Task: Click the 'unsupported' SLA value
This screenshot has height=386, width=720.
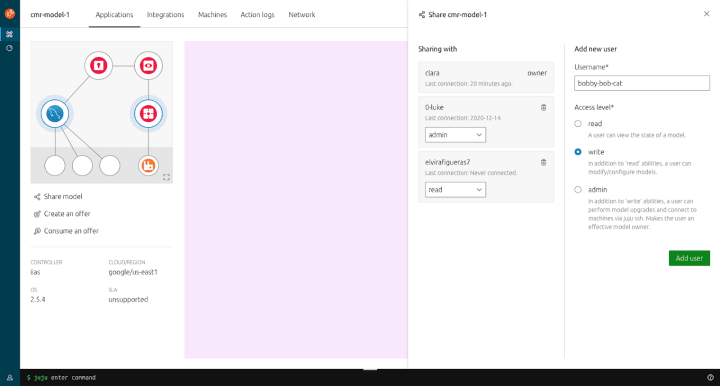Action: (x=128, y=300)
